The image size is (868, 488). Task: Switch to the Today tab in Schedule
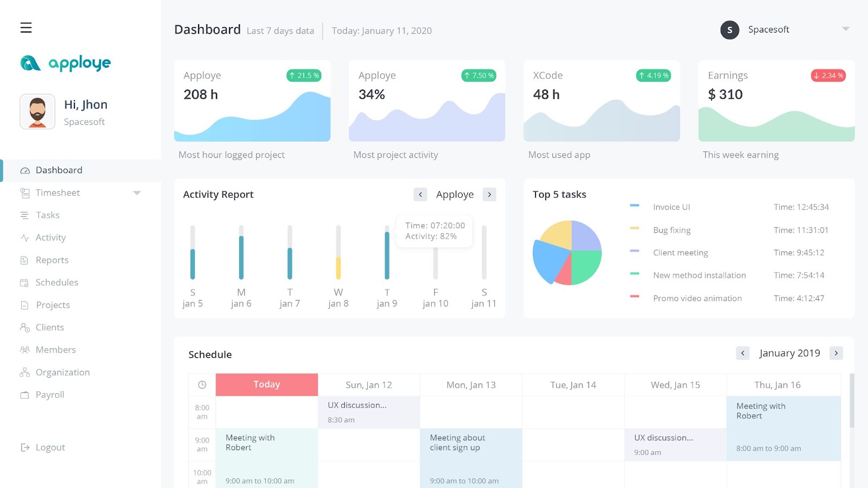tap(266, 384)
